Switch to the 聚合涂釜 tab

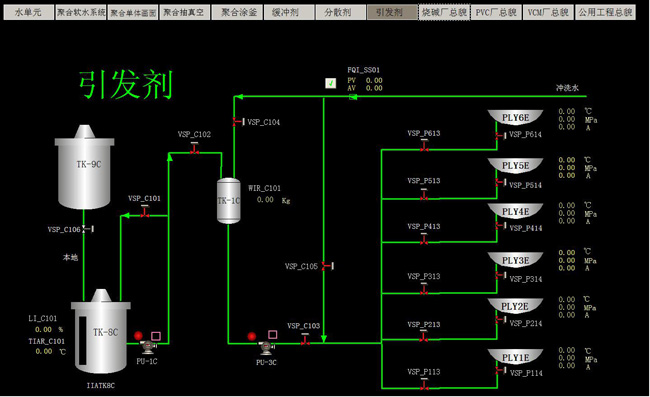coord(237,12)
